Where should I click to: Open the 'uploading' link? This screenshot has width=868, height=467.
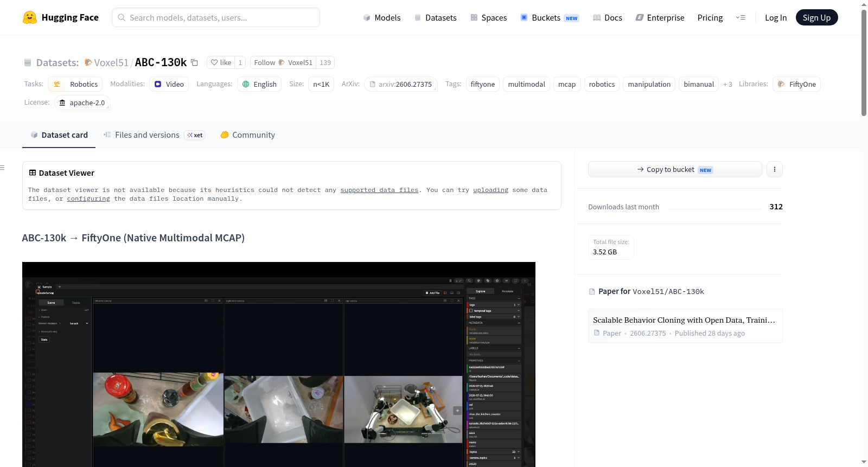pyautogui.click(x=490, y=190)
